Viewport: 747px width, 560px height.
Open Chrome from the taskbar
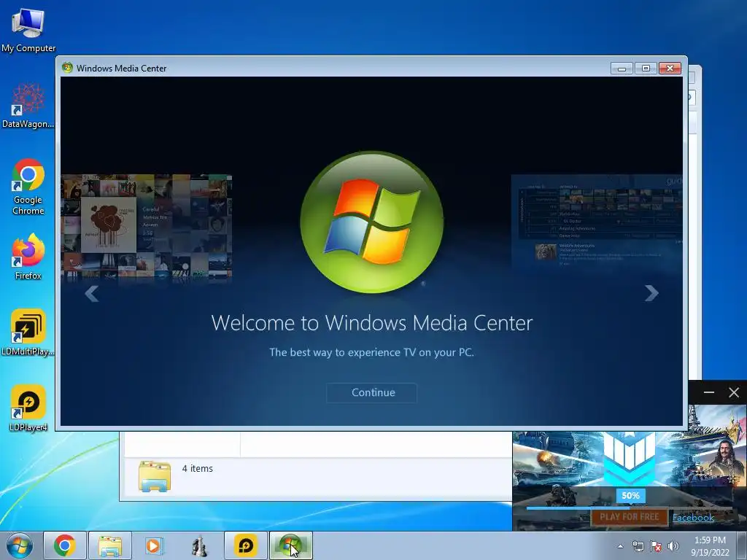65,545
